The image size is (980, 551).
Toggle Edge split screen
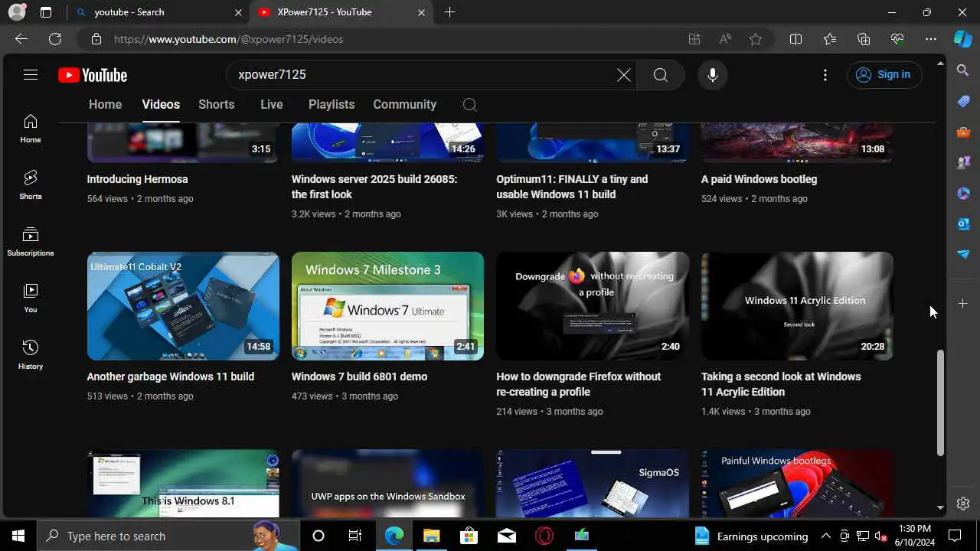[x=795, y=39]
